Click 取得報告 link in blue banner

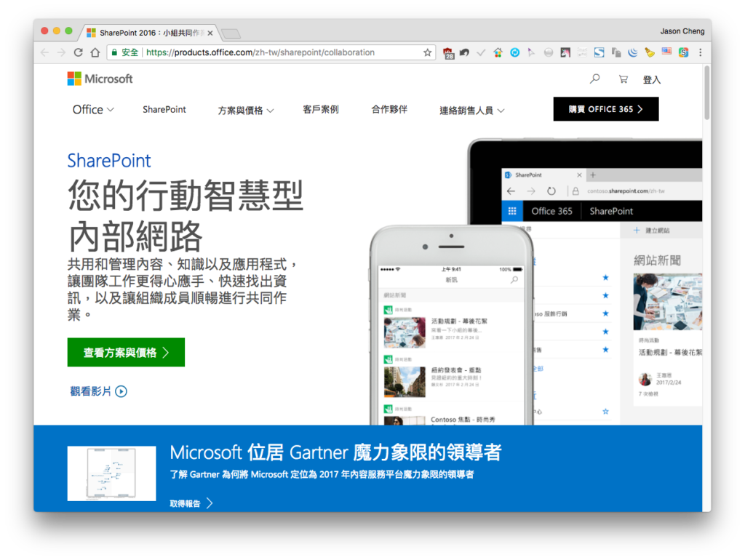pos(191,503)
